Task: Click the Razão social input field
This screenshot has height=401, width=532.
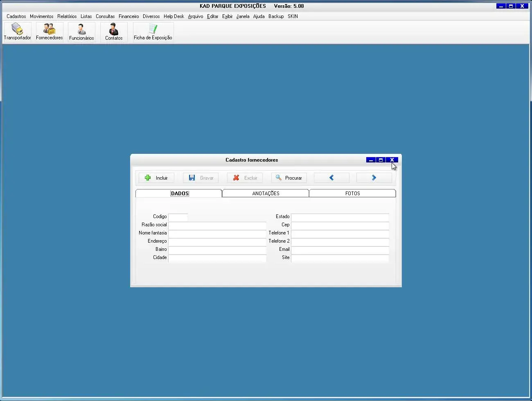Action: (217, 225)
